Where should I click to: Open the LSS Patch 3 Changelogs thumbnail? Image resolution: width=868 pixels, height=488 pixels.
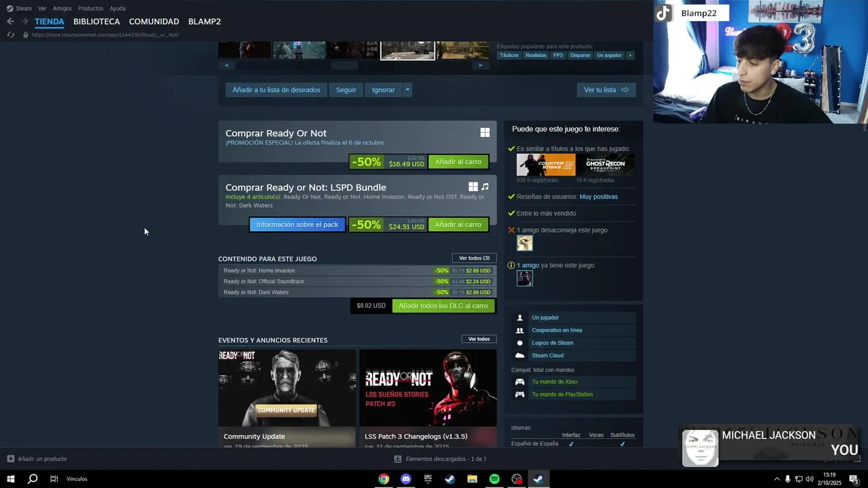pyautogui.click(x=428, y=388)
